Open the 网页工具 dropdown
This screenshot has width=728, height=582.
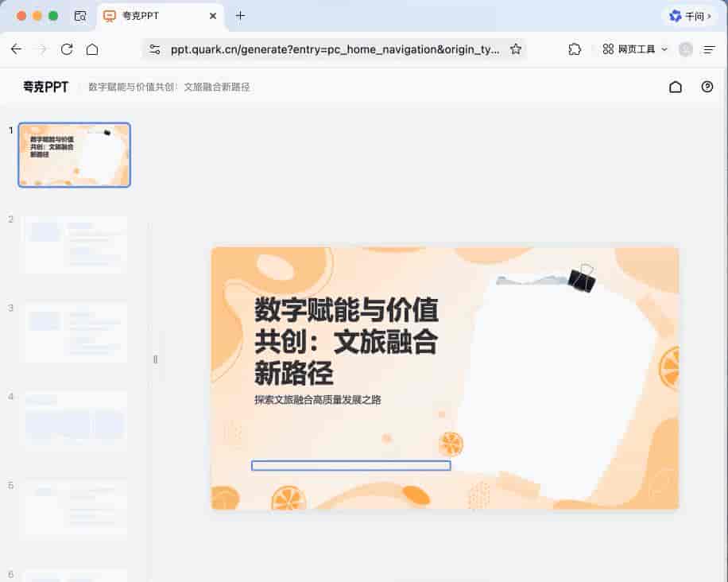635,49
